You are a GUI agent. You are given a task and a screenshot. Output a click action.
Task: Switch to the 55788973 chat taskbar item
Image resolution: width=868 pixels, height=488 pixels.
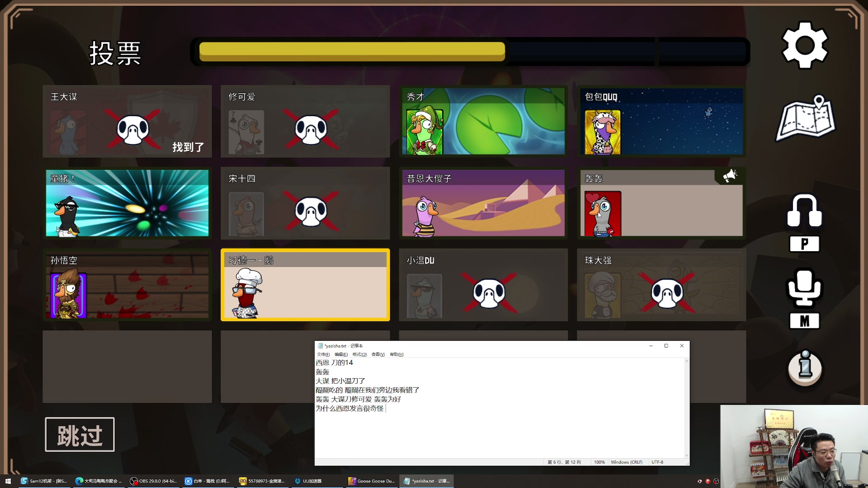point(263,481)
